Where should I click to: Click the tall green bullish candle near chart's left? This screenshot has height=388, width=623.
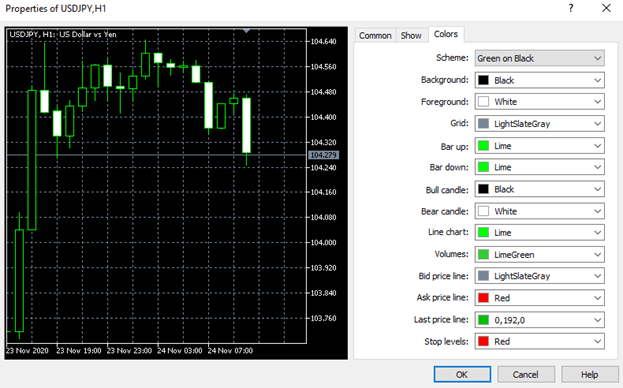pos(32,160)
